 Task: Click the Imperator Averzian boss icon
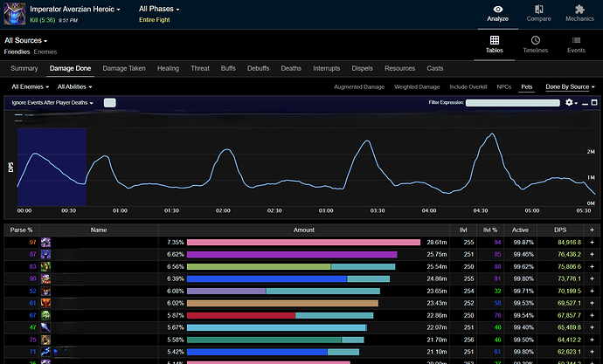[x=14, y=12]
